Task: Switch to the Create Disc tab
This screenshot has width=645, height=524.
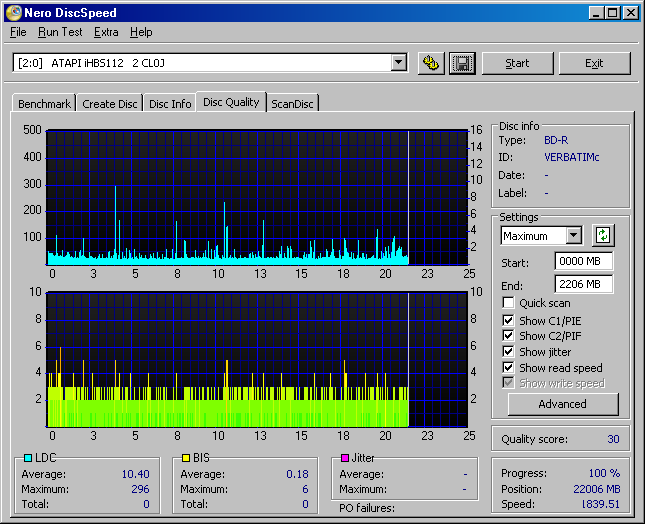Action: [x=109, y=104]
